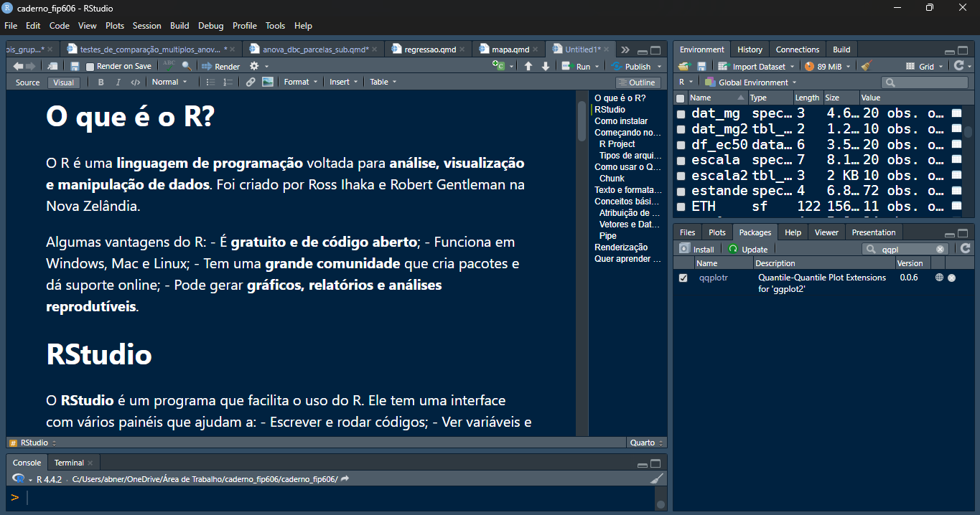Apply italic formatting to text
The height and width of the screenshot is (515, 980).
[x=118, y=81]
